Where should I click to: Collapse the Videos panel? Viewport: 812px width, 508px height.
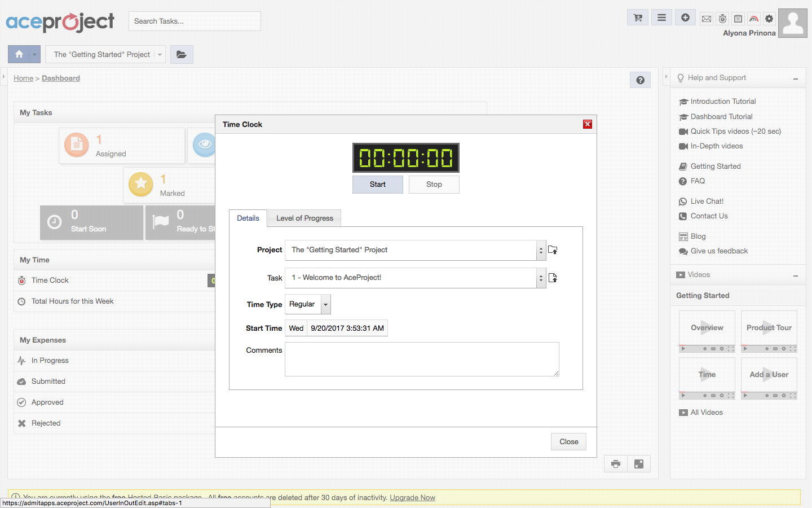(796, 275)
